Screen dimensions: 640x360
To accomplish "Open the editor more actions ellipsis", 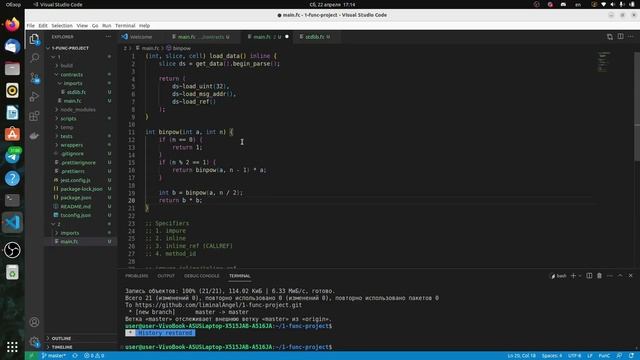I will point(631,37).
